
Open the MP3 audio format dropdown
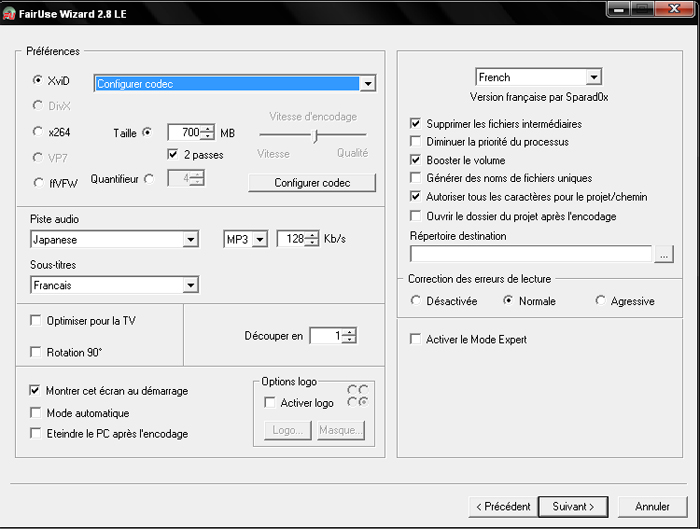(260, 239)
